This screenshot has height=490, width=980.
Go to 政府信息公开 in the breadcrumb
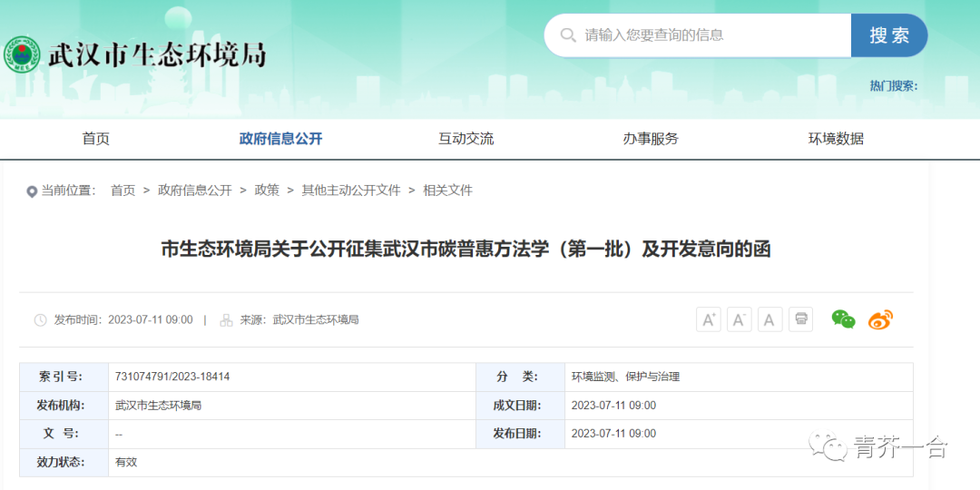(x=195, y=191)
